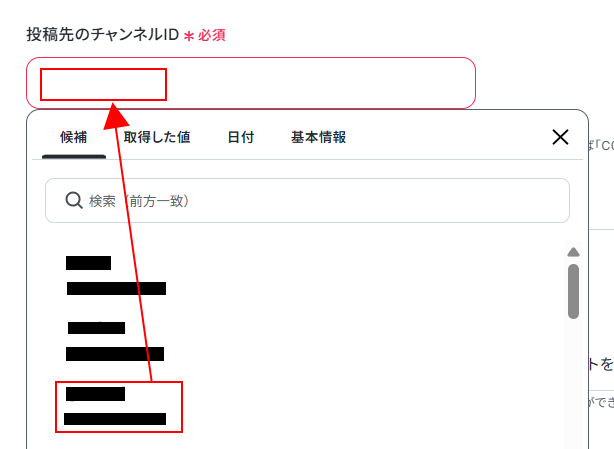The height and width of the screenshot is (449, 614).
Task: Open the 日付 tab
Action: pos(241,137)
